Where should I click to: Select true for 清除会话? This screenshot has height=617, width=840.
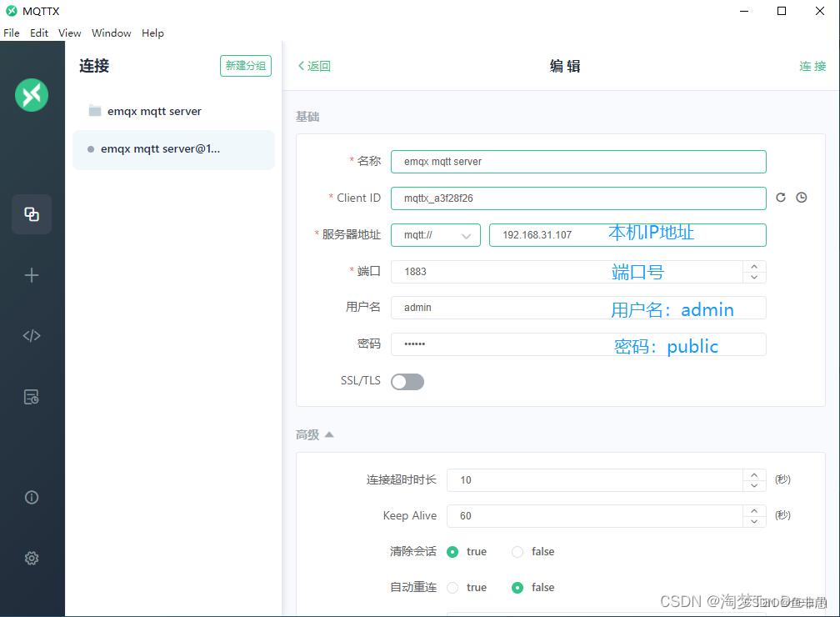click(x=452, y=552)
